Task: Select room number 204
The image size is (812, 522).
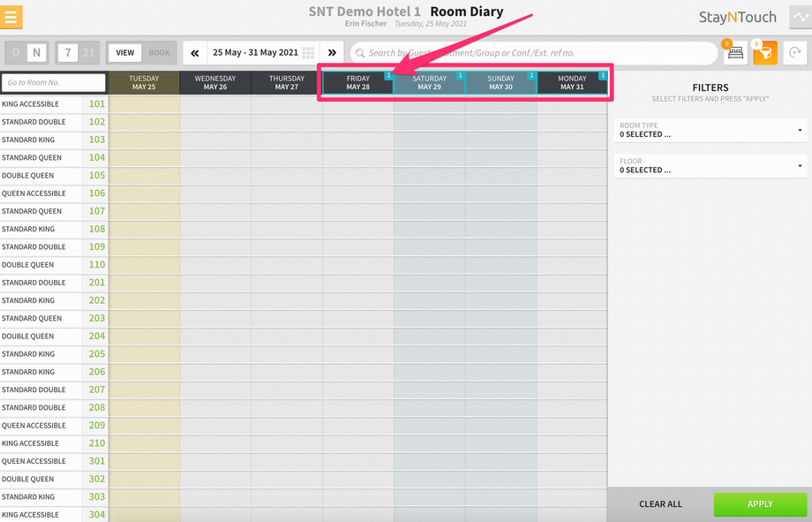Action: (97, 336)
